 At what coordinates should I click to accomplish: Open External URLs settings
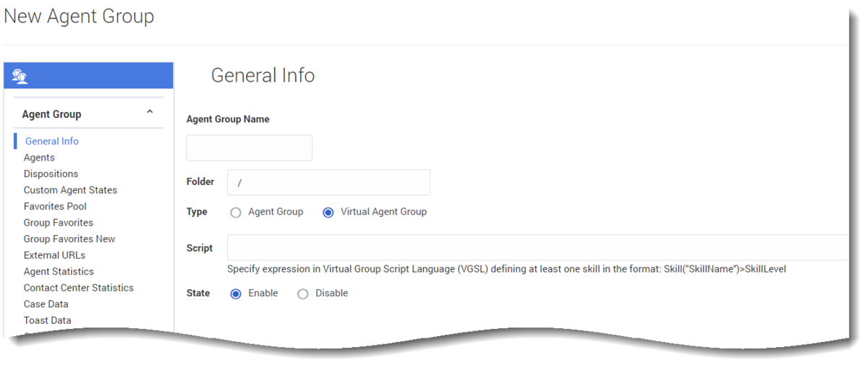[54, 255]
